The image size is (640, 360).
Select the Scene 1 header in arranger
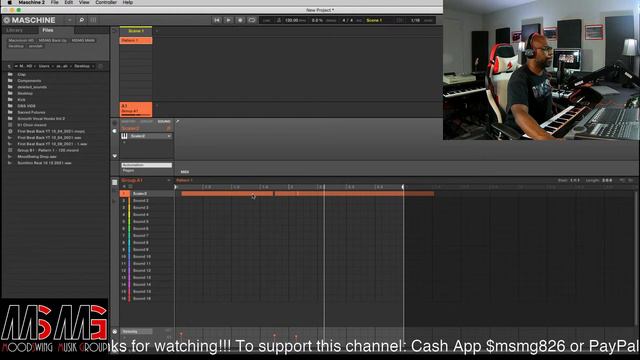point(136,31)
